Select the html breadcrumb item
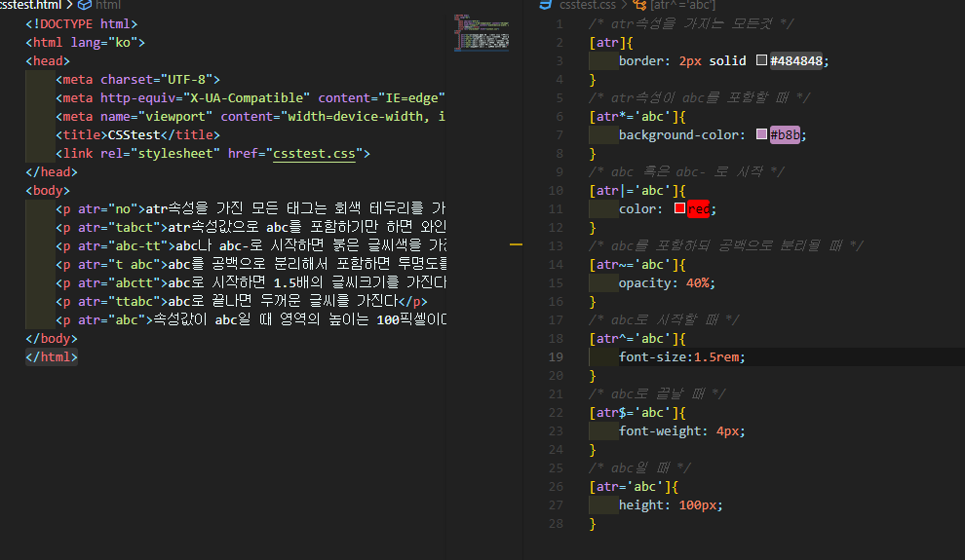The width and height of the screenshot is (965, 560). [x=108, y=5]
